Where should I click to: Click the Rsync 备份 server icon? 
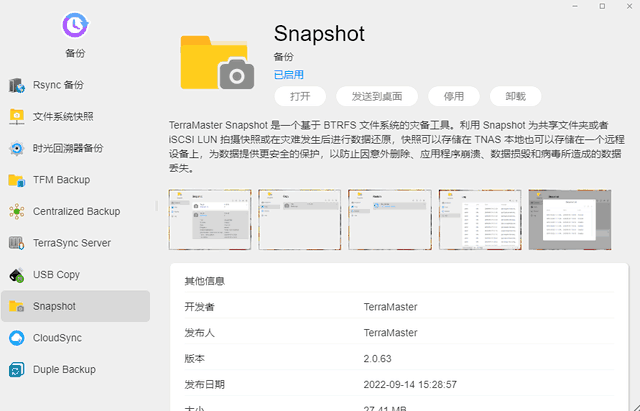[16, 85]
